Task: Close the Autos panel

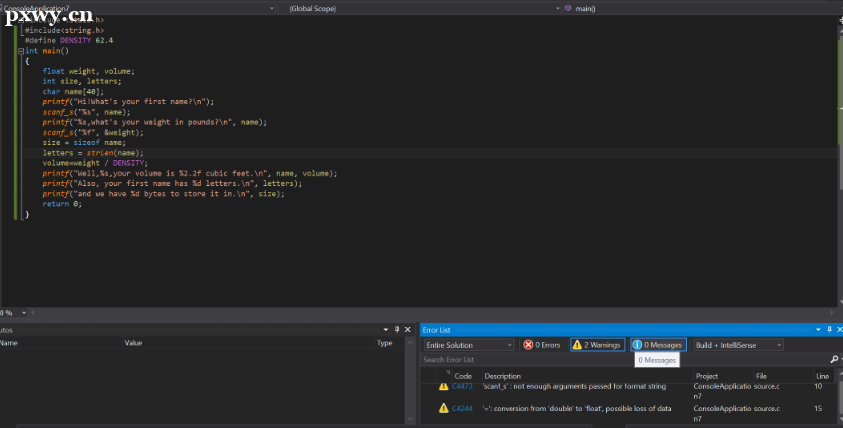Action: [x=407, y=329]
